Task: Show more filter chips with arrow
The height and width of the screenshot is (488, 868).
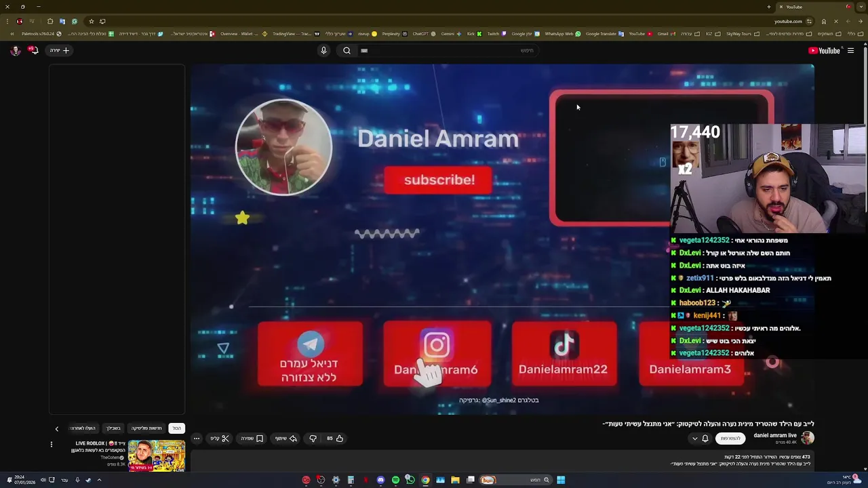Action: (57, 428)
